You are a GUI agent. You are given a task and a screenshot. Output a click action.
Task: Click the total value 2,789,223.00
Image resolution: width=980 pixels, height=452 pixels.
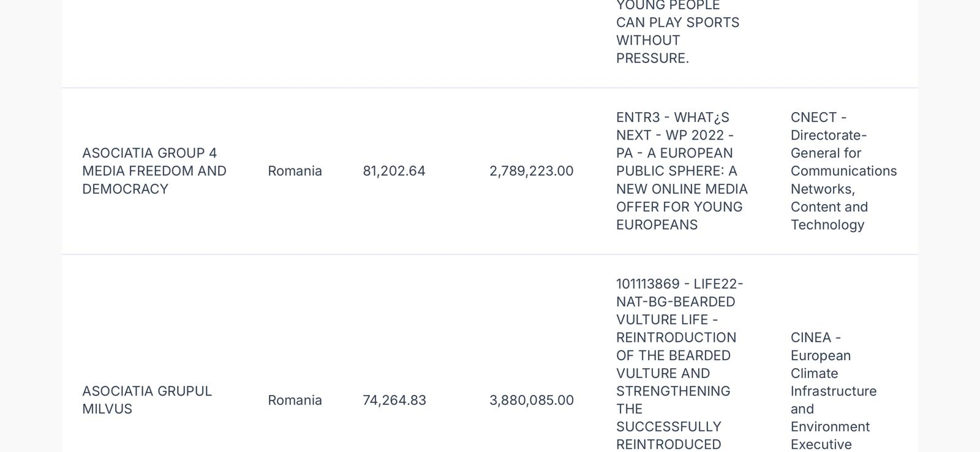(532, 171)
